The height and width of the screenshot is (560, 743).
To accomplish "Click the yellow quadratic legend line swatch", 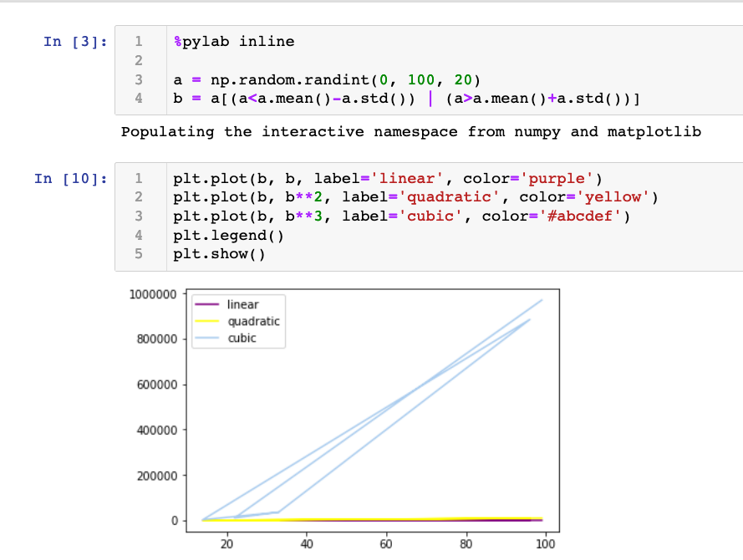I will coord(207,322).
